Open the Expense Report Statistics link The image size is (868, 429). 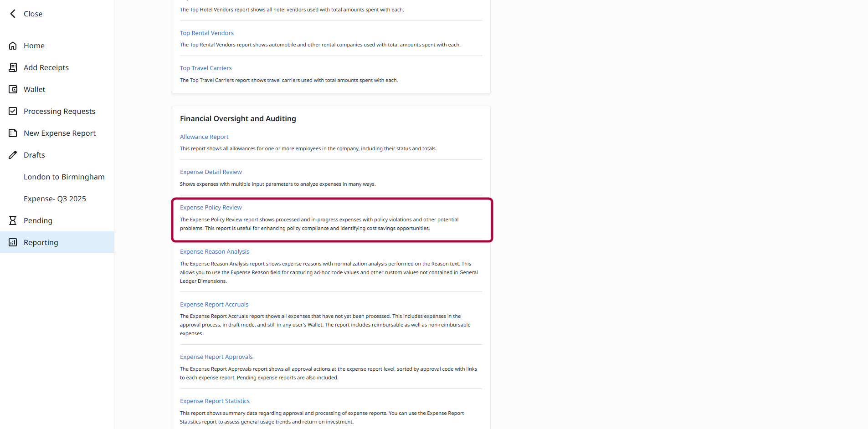pos(215,401)
